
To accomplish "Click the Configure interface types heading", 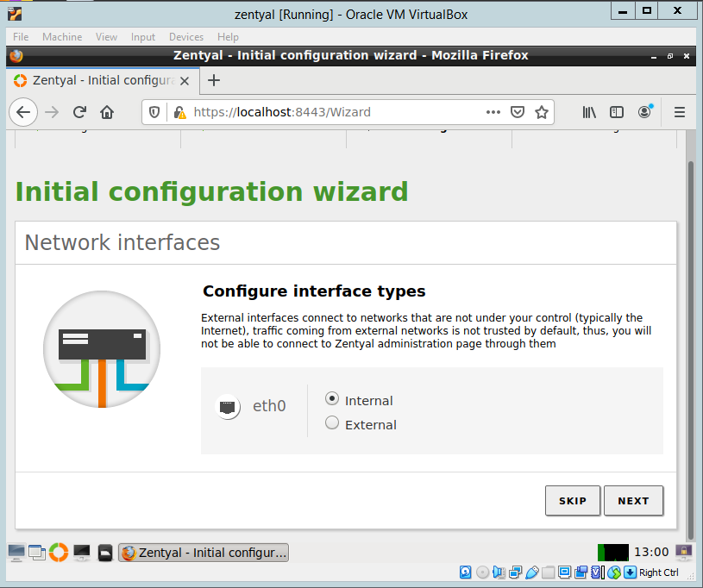I will point(314,291).
